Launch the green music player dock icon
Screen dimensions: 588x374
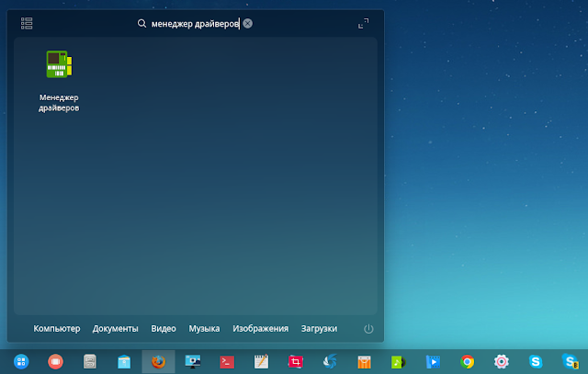pos(398,362)
